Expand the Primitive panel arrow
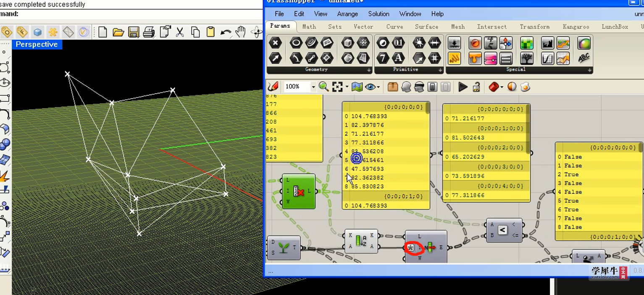644x295 pixels. pyautogui.click(x=440, y=70)
